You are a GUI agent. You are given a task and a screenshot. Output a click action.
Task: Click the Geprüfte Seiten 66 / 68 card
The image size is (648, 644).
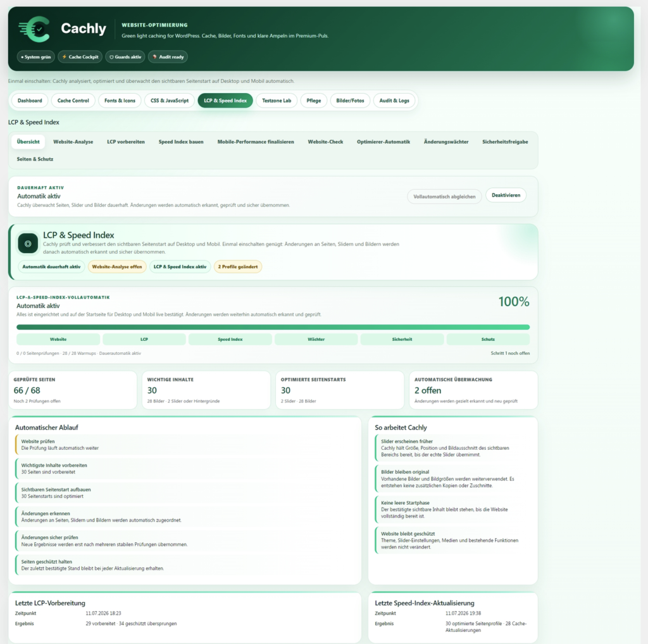pos(73,390)
